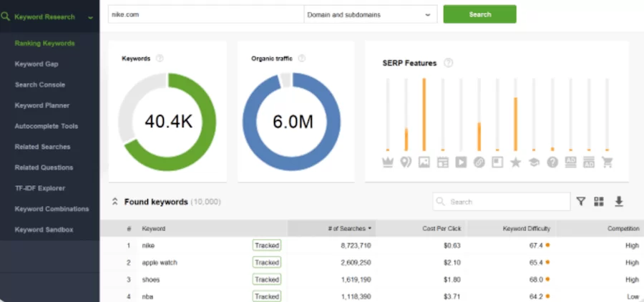
Task: Open Keyword Combinations in sidebar
Action: coord(52,209)
